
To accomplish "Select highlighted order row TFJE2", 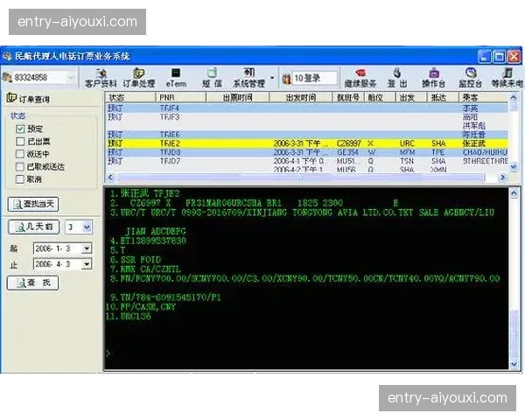I will 307,143.
